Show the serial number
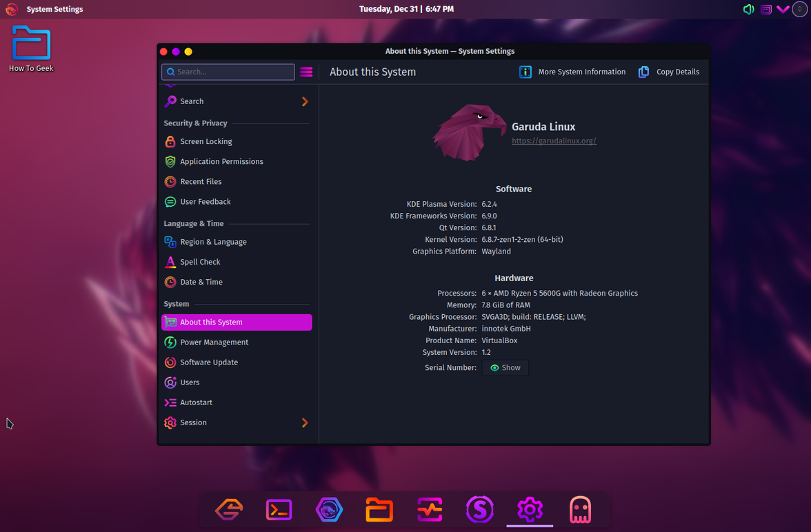The image size is (811, 532). (505, 367)
